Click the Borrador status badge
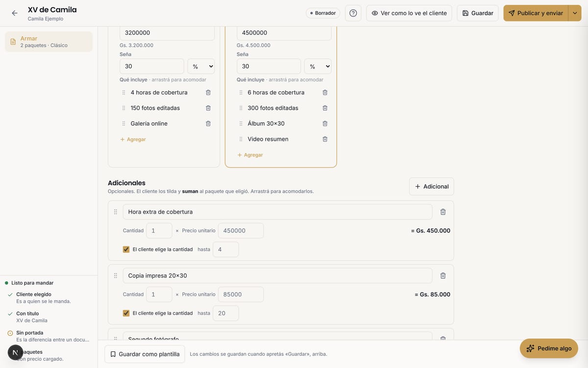This screenshot has height=368, width=588. pos(323,13)
